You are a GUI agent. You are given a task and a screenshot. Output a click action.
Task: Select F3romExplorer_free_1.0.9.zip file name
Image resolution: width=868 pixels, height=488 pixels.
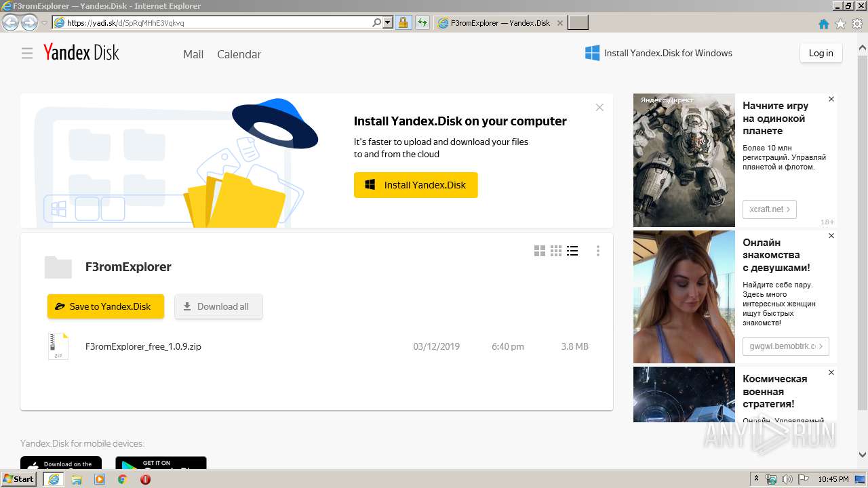coord(143,346)
